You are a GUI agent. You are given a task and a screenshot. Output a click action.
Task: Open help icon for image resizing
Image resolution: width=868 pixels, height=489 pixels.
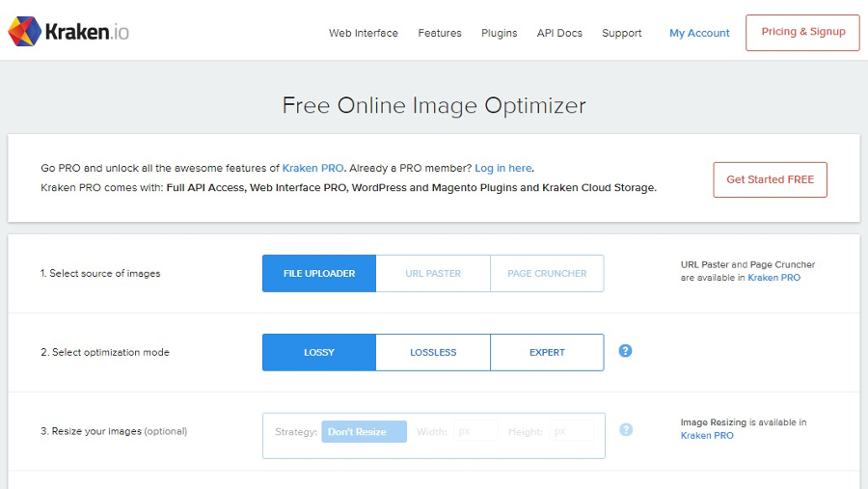coord(626,430)
